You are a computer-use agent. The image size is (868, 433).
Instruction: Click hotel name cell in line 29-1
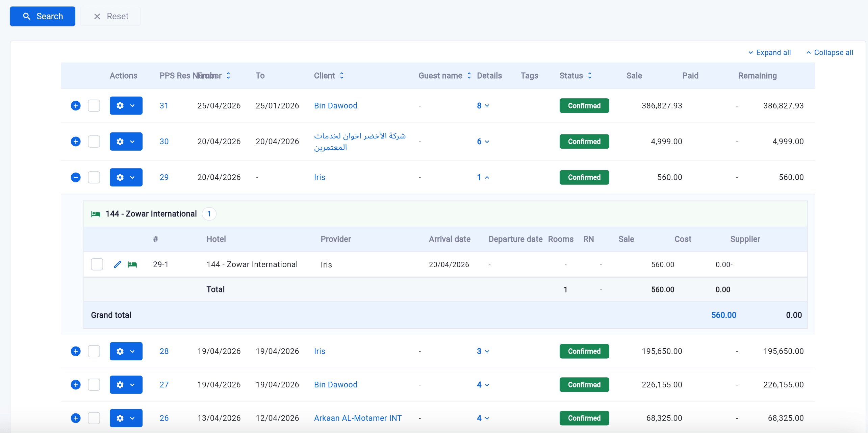(252, 264)
